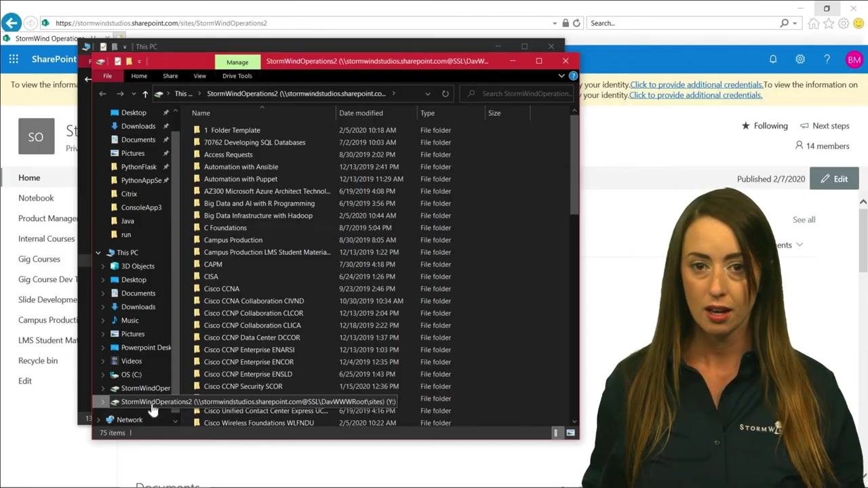Select the 'Automation with Ansible' folder

(241, 167)
